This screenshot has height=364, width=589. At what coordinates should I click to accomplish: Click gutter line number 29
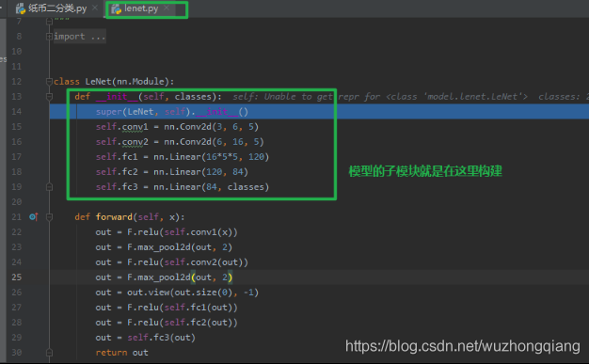pyautogui.click(x=17, y=338)
